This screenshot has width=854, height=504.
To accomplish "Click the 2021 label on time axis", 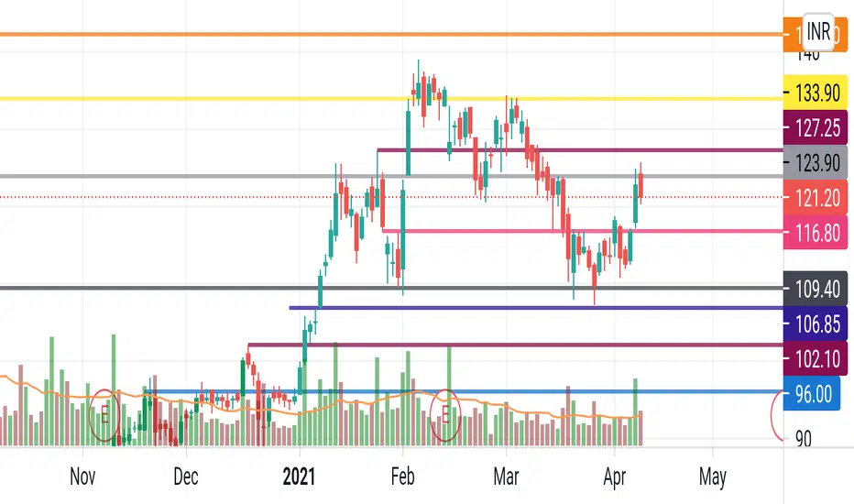I will point(299,477).
